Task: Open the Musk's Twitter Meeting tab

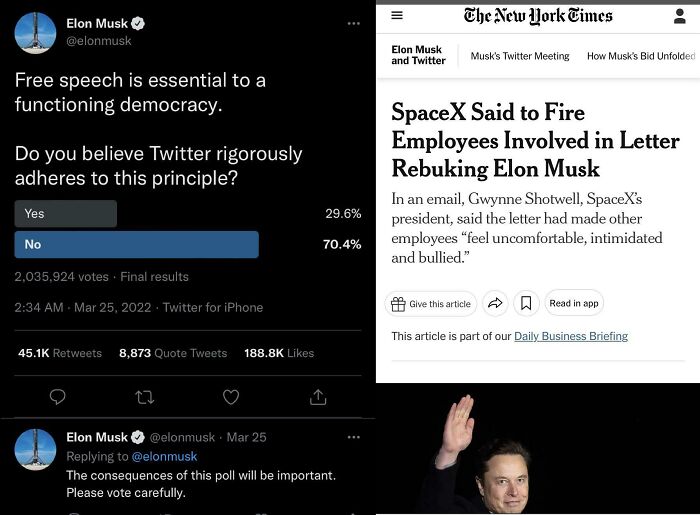Action: 520,56
